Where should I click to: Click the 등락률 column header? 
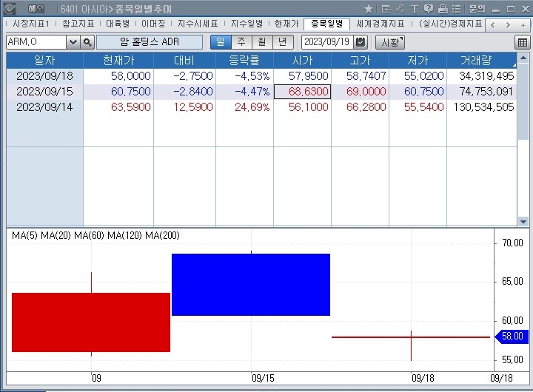point(244,61)
